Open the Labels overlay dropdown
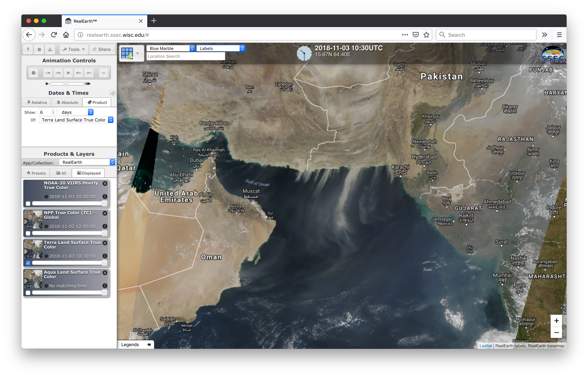Image resolution: width=588 pixels, height=377 pixels. [x=221, y=48]
